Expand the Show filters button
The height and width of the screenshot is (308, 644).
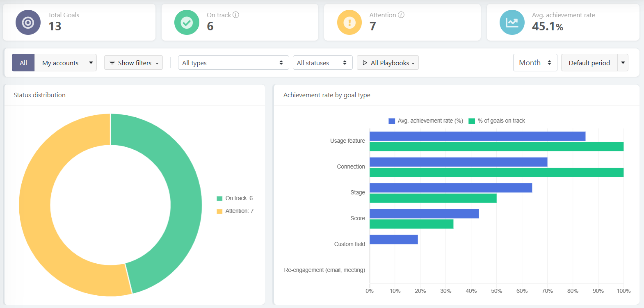(x=134, y=63)
